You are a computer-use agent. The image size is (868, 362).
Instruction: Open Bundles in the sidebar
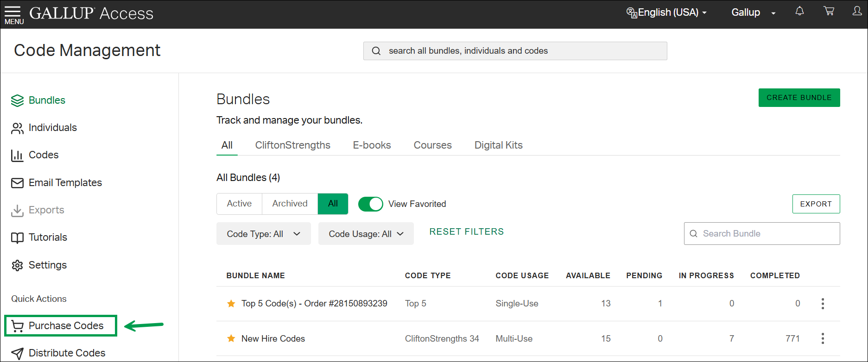click(47, 100)
